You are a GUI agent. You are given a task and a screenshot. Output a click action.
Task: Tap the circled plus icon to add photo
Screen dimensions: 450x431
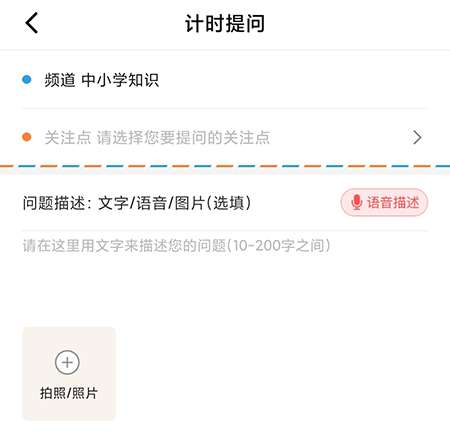pyautogui.click(x=67, y=362)
